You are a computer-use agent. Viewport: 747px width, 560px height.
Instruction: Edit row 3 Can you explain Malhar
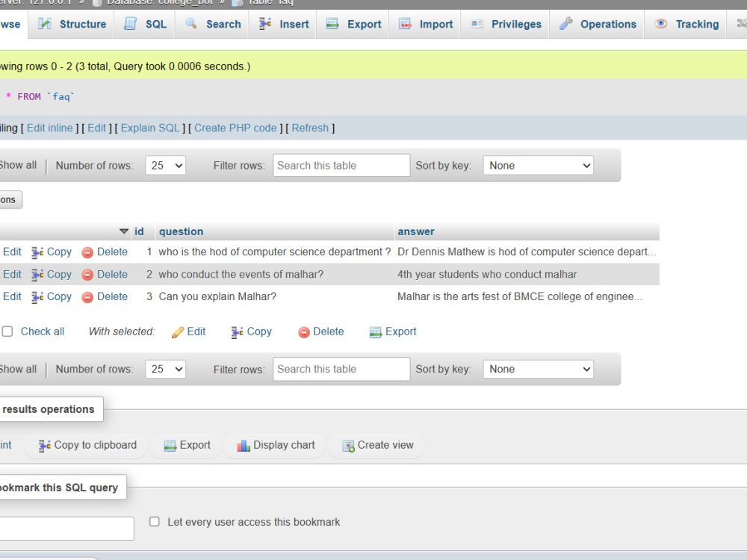(x=12, y=296)
